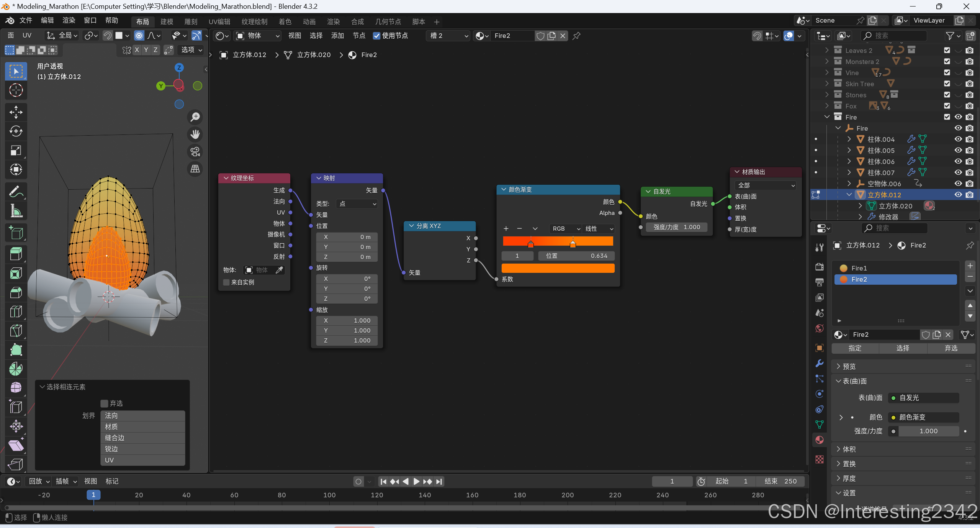Image resolution: width=980 pixels, height=528 pixels.
Task: Expand the 体积 panel in material properties
Action: click(849, 449)
